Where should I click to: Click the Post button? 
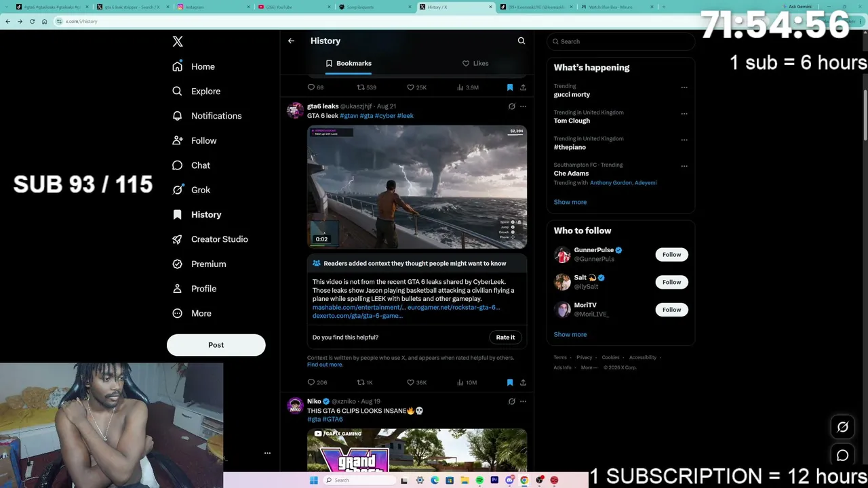click(x=216, y=345)
